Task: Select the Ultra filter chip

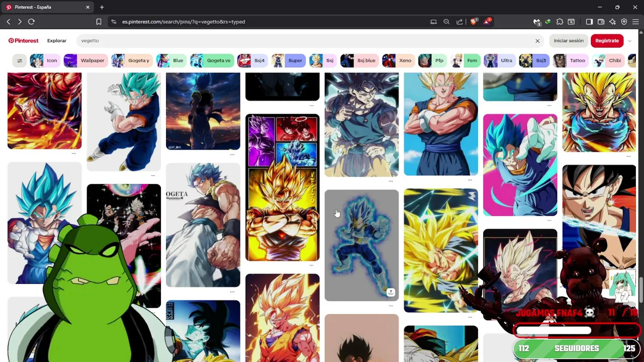Action: pyautogui.click(x=500, y=60)
